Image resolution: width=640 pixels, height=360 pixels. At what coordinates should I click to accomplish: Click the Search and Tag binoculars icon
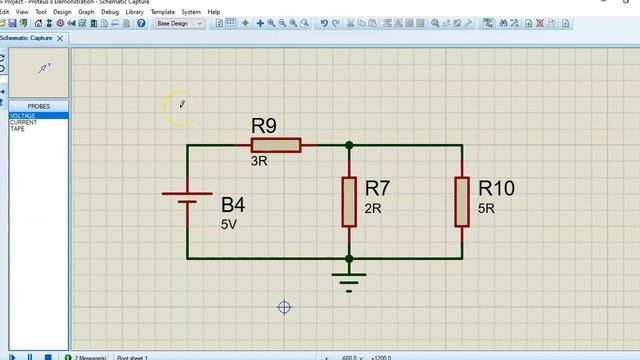[503, 23]
